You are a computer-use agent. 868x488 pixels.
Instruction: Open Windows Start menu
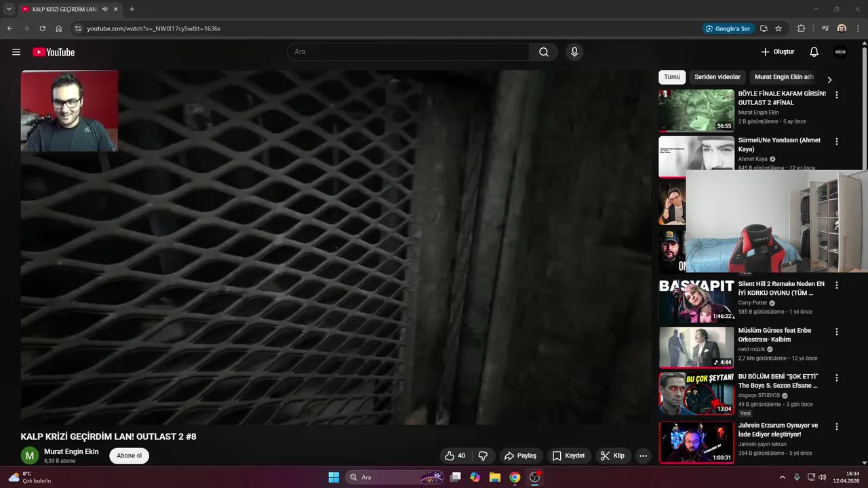coord(334,477)
